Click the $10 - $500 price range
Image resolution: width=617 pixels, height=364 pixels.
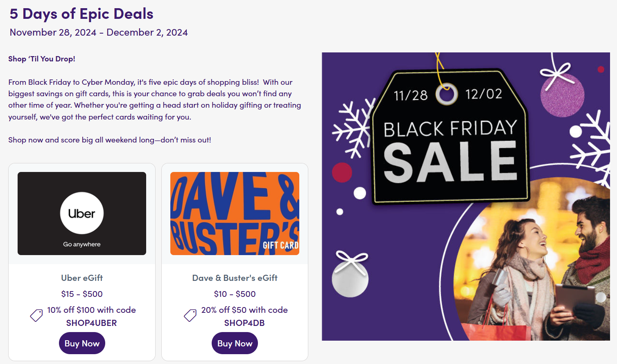[235, 294]
